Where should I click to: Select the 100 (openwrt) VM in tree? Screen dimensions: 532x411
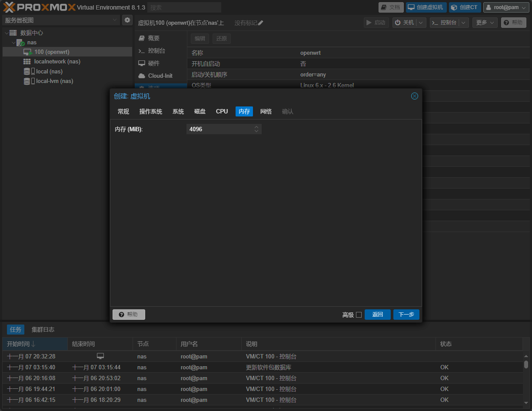[52, 52]
